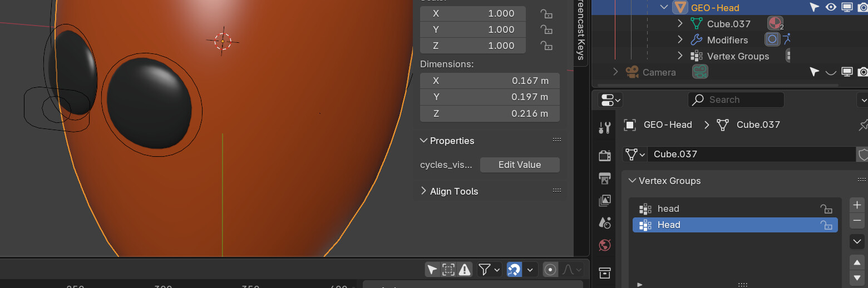Toggle lock on scale Z value

(x=546, y=46)
